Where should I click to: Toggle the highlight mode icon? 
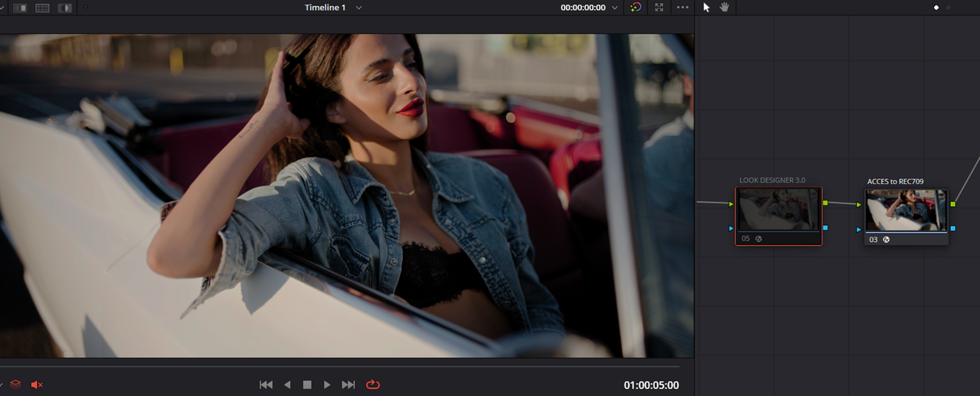[65, 8]
